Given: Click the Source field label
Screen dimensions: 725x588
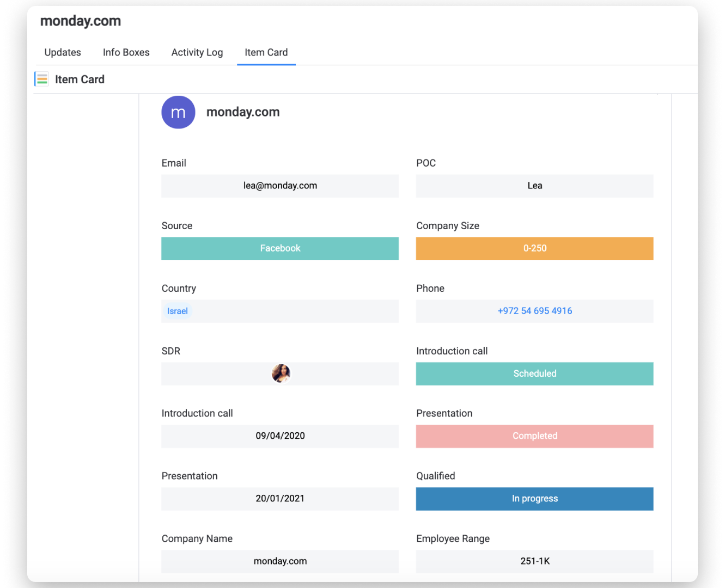Looking at the screenshot, I should pos(177,226).
